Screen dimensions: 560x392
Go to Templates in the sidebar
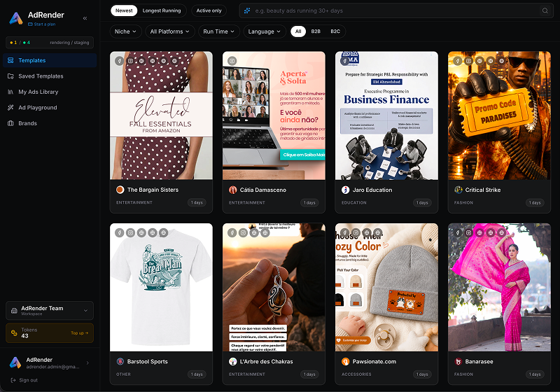[x=50, y=60]
